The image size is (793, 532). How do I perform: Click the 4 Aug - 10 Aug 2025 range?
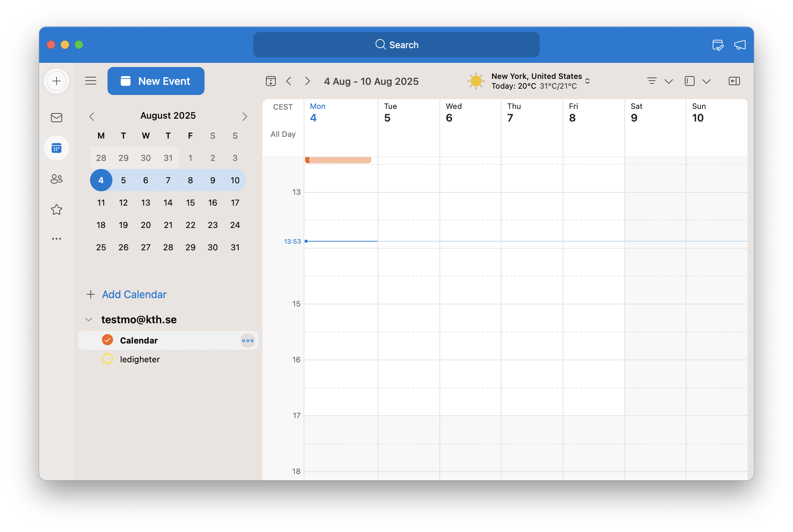pos(371,81)
